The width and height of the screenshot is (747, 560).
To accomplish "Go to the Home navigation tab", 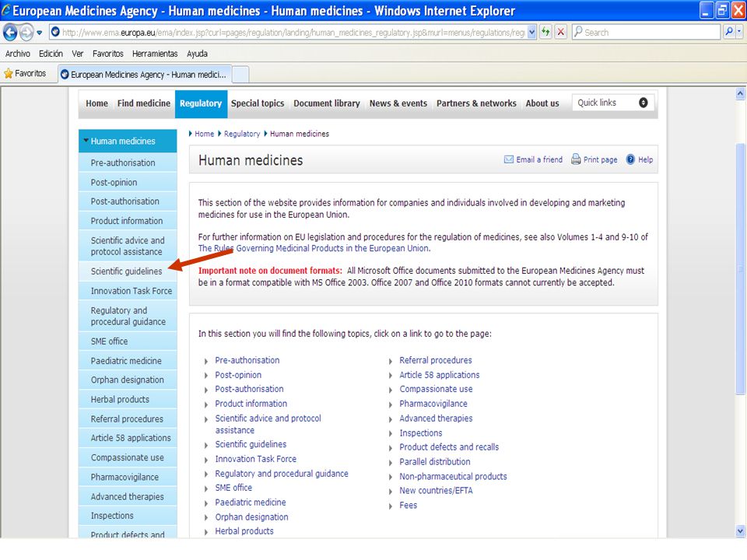I will (x=96, y=103).
